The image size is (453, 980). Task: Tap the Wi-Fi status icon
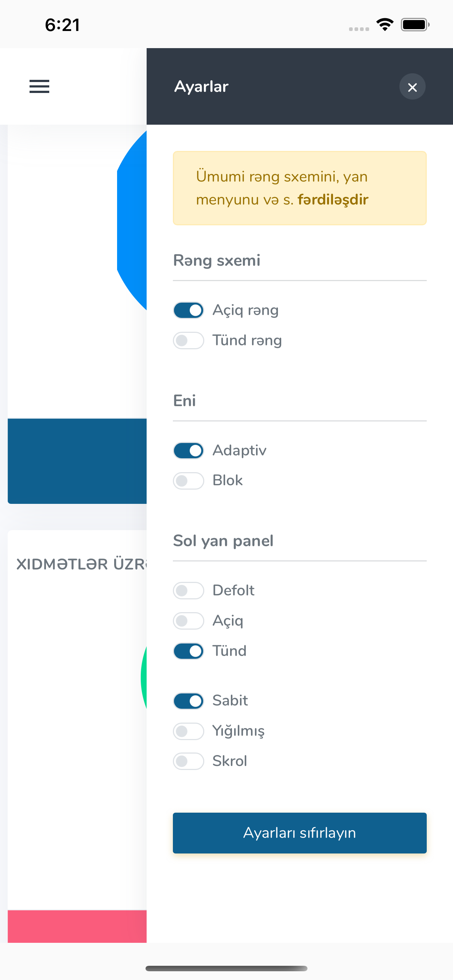[x=385, y=25]
